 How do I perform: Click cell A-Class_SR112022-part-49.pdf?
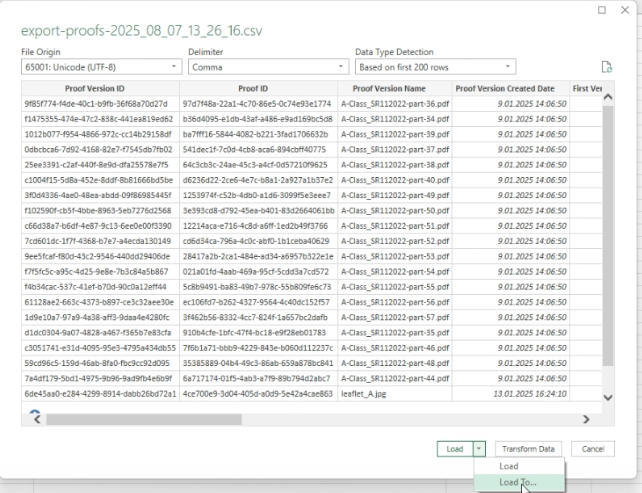[395, 195]
